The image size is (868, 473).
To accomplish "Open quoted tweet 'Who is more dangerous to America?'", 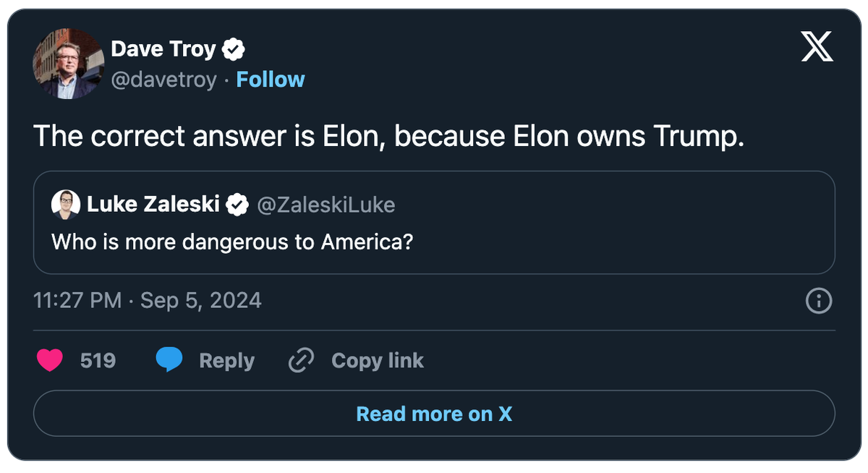I will point(434,223).
